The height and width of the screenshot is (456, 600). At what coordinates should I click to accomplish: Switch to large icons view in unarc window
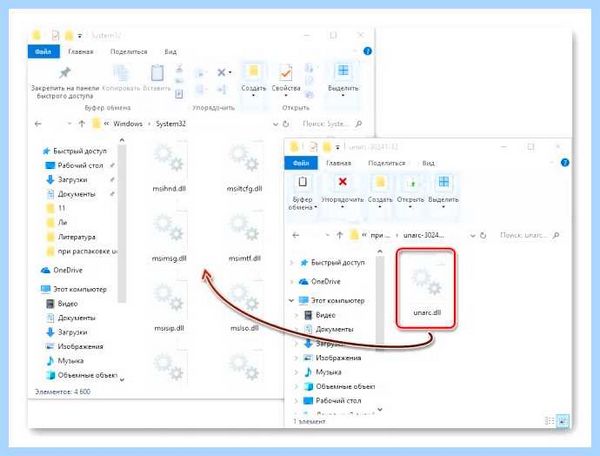click(x=562, y=421)
